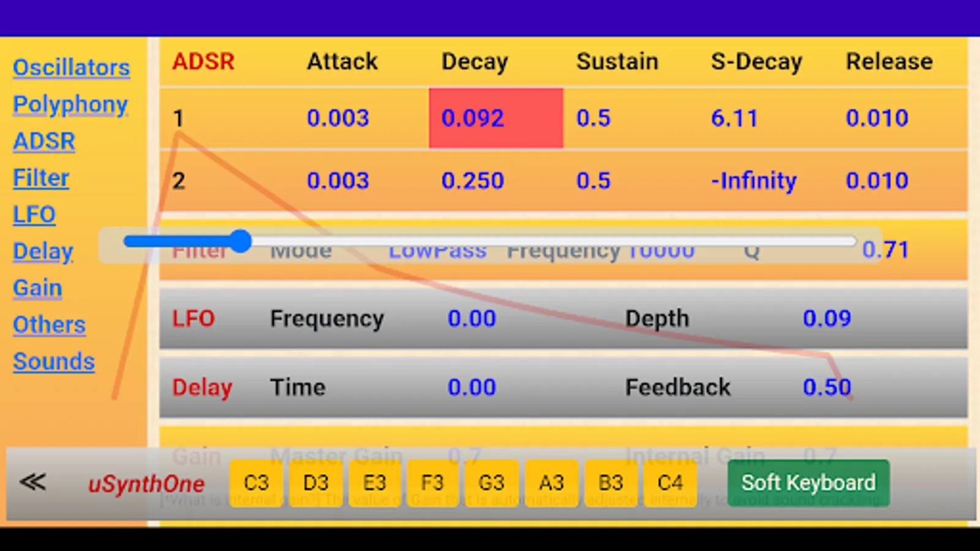Edit the Delay Feedback value 0.50

click(827, 387)
